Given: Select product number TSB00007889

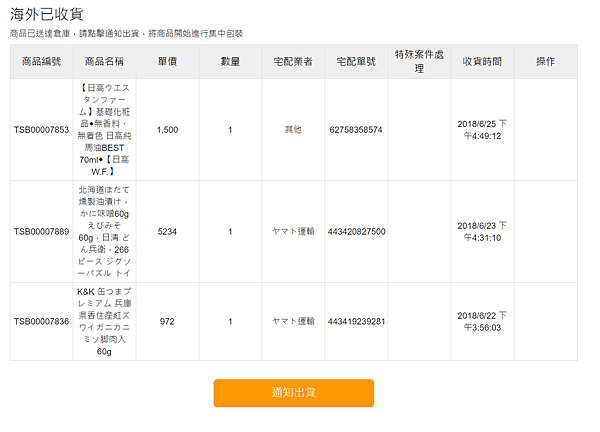Looking at the screenshot, I should click(x=41, y=232).
